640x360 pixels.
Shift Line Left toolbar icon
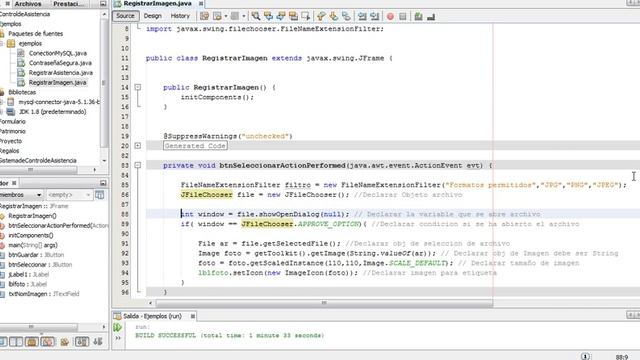[x=362, y=16]
